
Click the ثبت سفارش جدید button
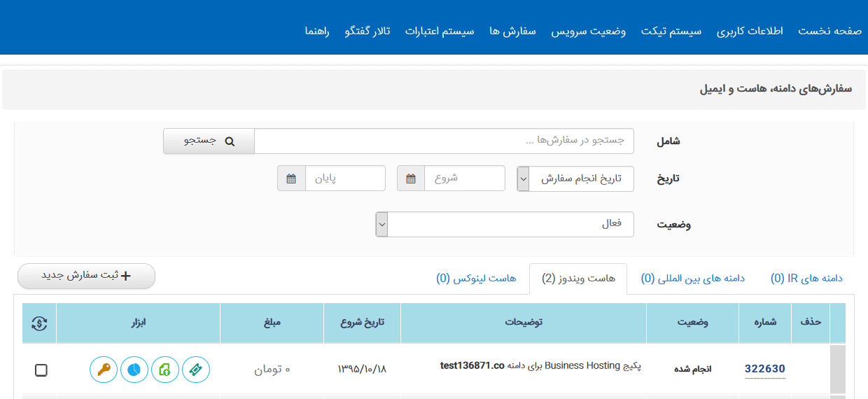point(86,276)
